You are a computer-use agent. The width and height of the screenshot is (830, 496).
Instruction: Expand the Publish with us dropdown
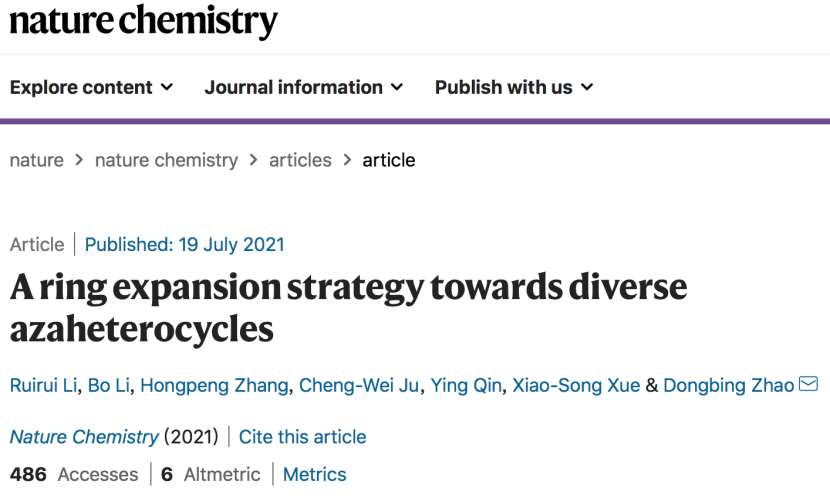tap(514, 87)
